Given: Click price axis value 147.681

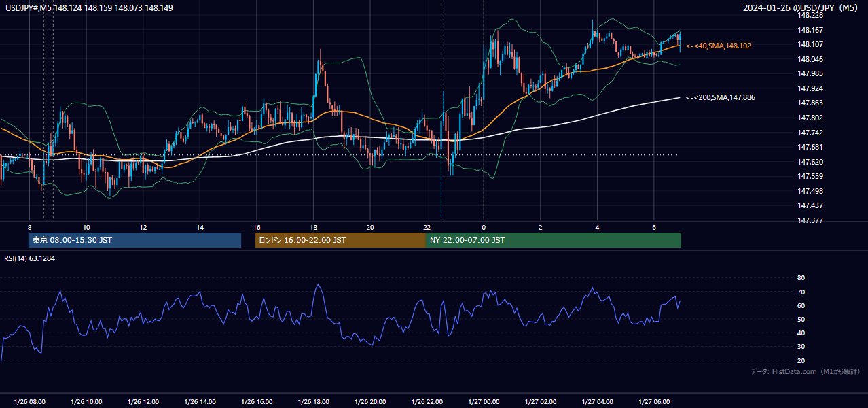Looking at the screenshot, I should (810, 147).
